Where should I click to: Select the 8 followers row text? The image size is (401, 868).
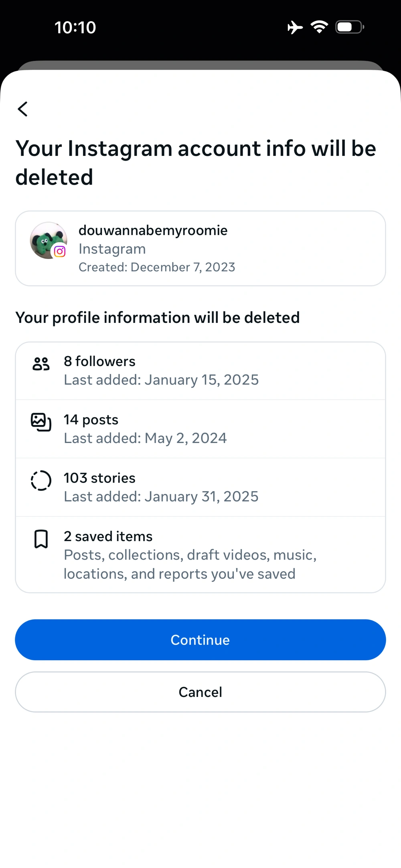point(99,361)
